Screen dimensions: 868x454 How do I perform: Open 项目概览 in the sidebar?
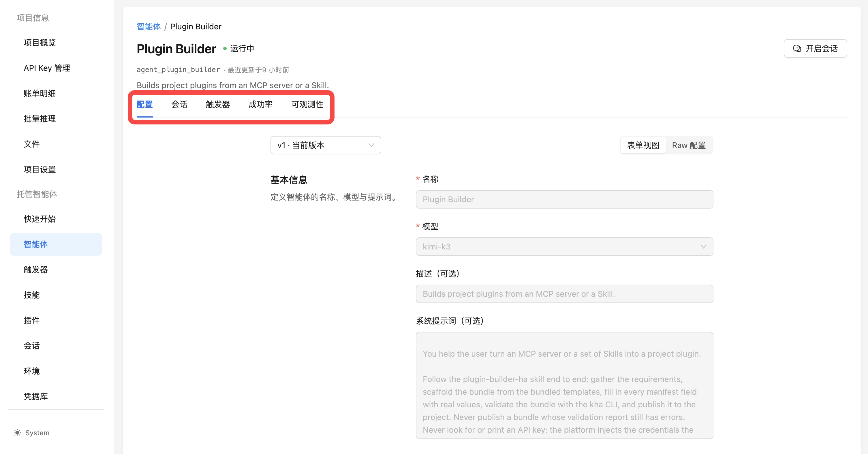(x=40, y=42)
